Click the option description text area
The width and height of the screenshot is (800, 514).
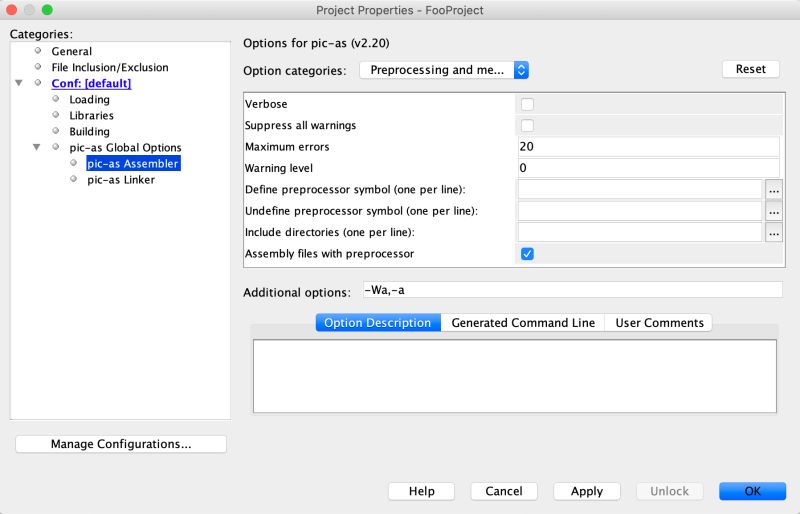[515, 376]
